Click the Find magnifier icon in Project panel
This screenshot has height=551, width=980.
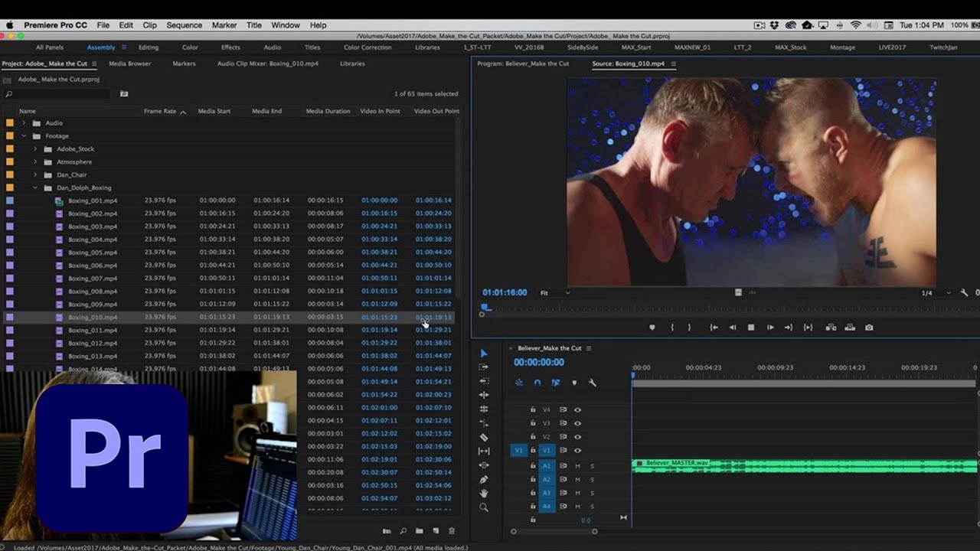pyautogui.click(x=403, y=531)
